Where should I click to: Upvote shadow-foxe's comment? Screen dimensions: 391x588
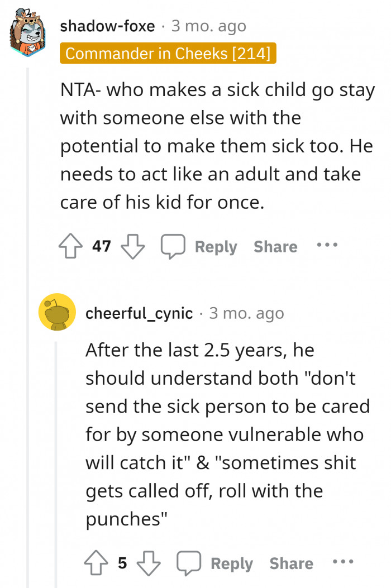pyautogui.click(x=70, y=246)
